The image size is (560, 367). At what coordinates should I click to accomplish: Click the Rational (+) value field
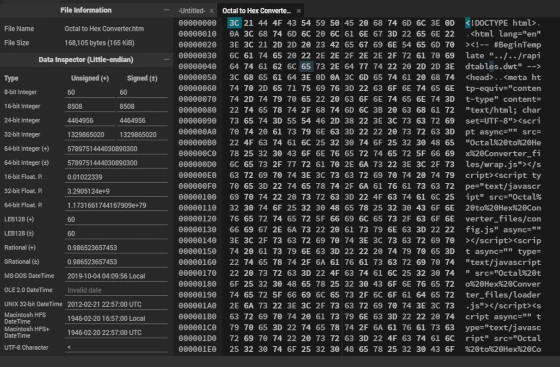116,248
